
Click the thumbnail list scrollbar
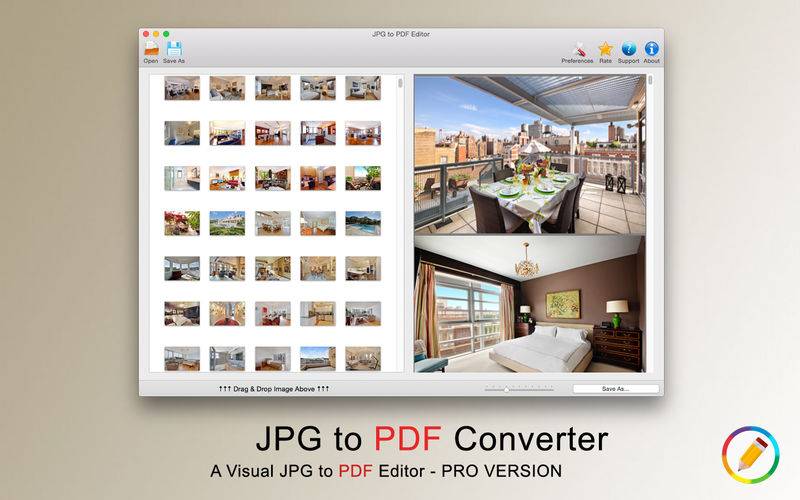point(400,82)
